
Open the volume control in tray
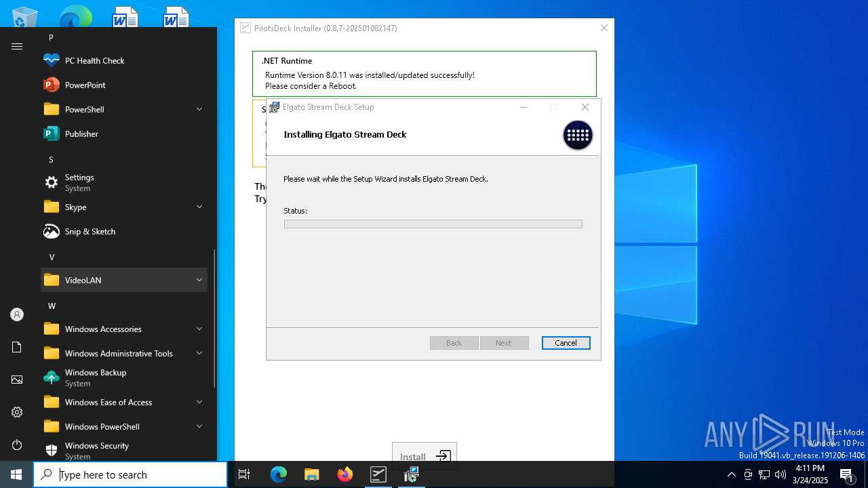(781, 474)
